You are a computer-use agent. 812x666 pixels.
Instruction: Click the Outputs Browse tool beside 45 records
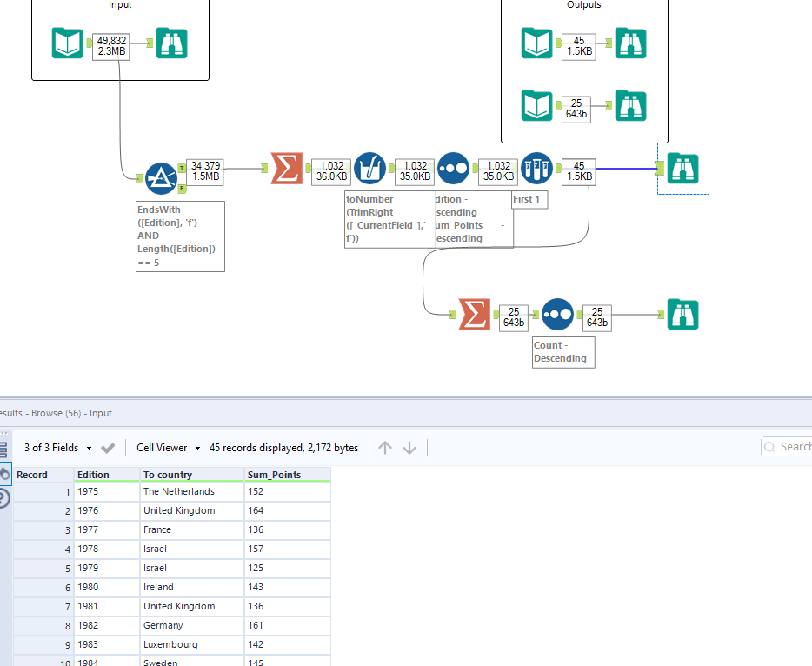631,43
